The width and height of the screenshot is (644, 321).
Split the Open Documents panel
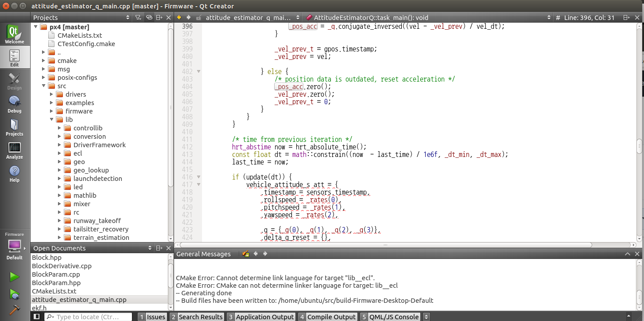point(159,248)
